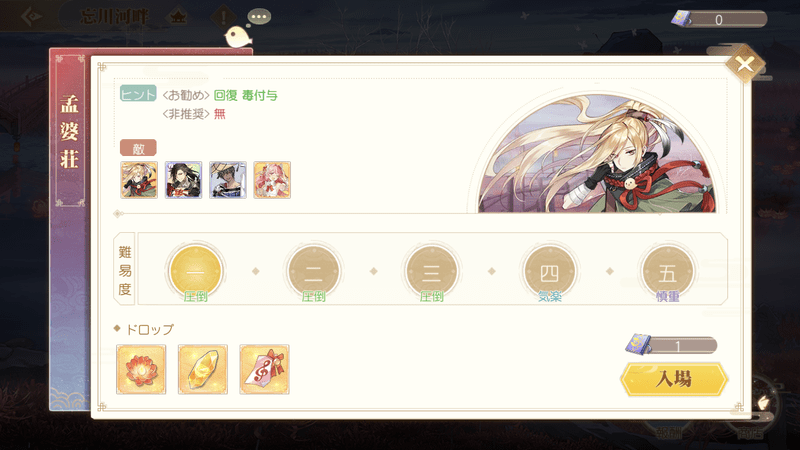Viewport: 800px width, 450px height.
Task: Choose difficulty 四 labeled 気楽
Action: [549, 271]
